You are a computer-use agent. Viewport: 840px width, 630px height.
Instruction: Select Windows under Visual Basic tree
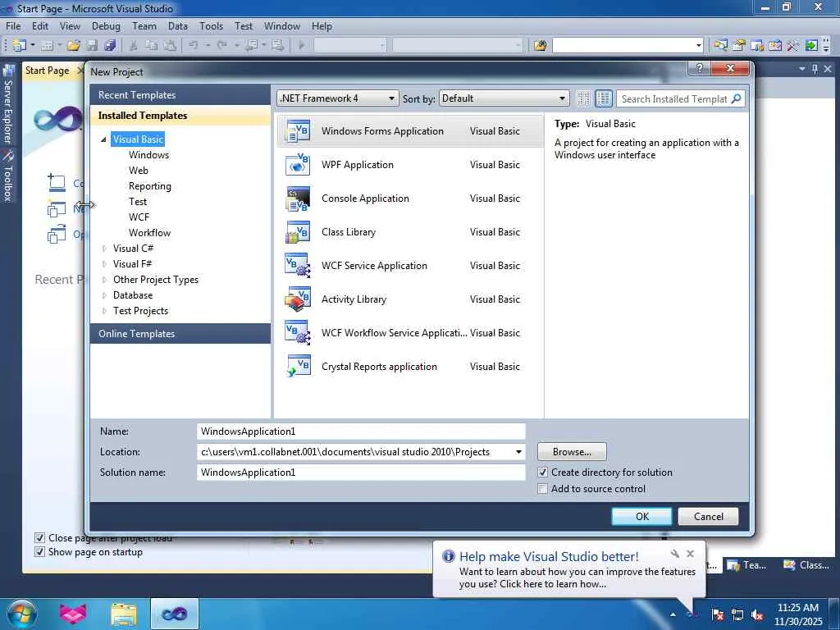pyautogui.click(x=149, y=155)
